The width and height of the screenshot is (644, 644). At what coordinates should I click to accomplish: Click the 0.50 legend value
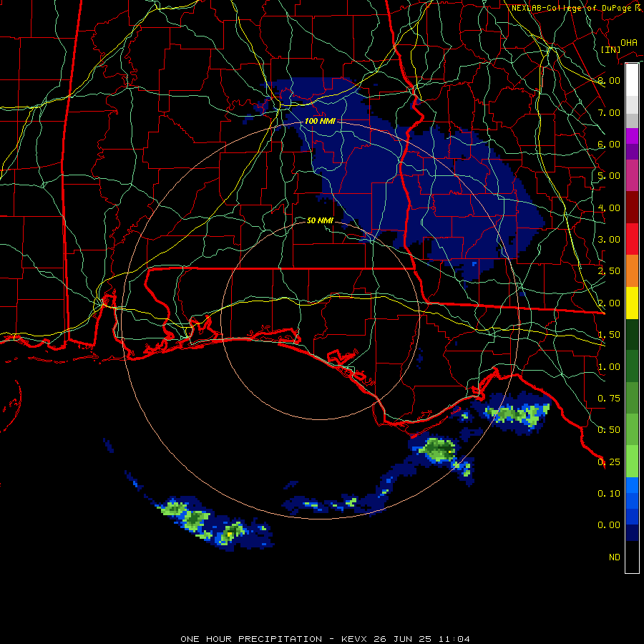pyautogui.click(x=609, y=430)
